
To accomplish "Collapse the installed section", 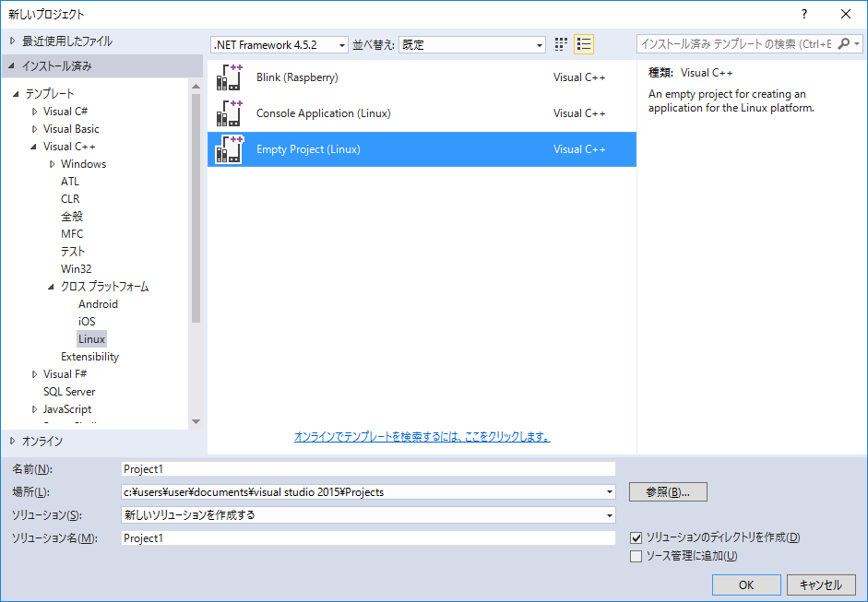I will click(x=12, y=65).
